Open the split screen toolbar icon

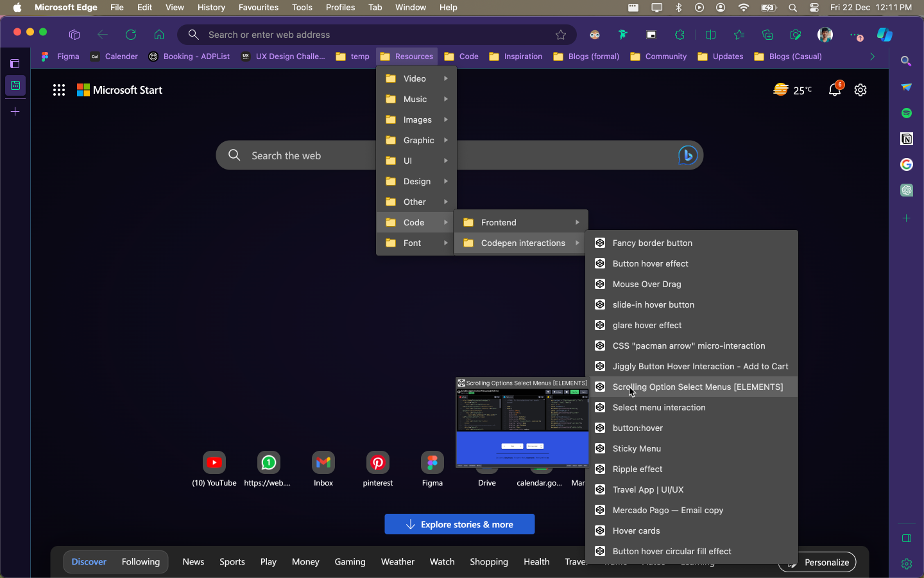tap(710, 35)
